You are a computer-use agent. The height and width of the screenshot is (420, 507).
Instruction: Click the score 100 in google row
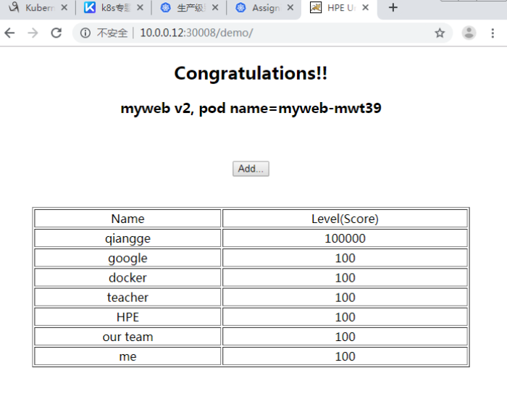pos(345,258)
